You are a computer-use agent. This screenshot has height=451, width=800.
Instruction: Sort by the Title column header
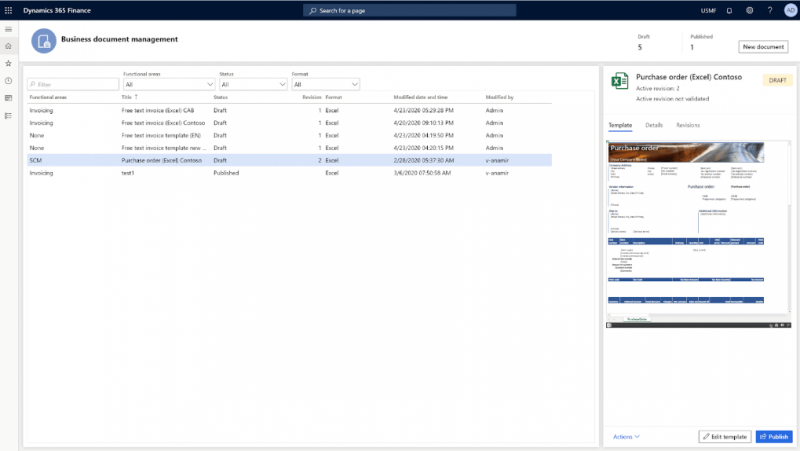[x=127, y=97]
